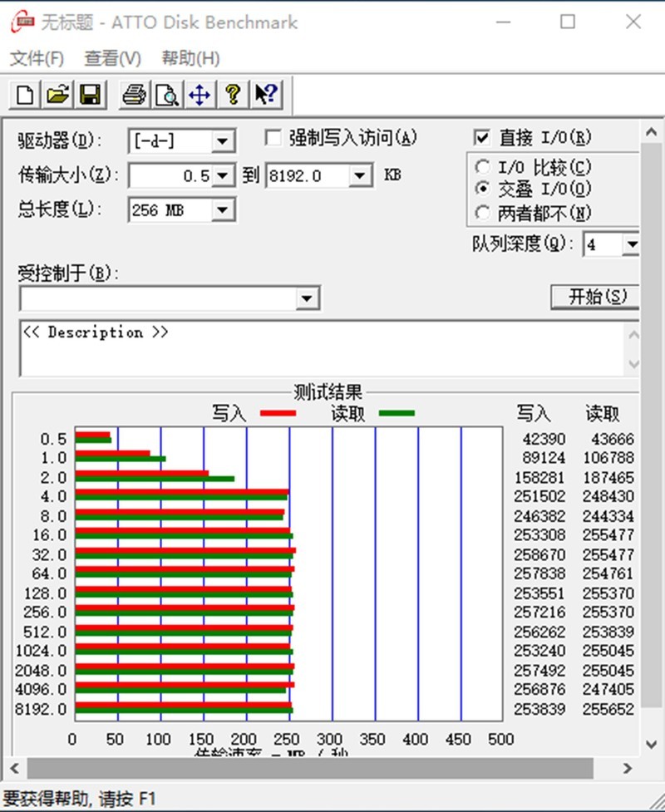This screenshot has height=812, width=665.
Task: Create a new benchmark file
Action: point(23,95)
